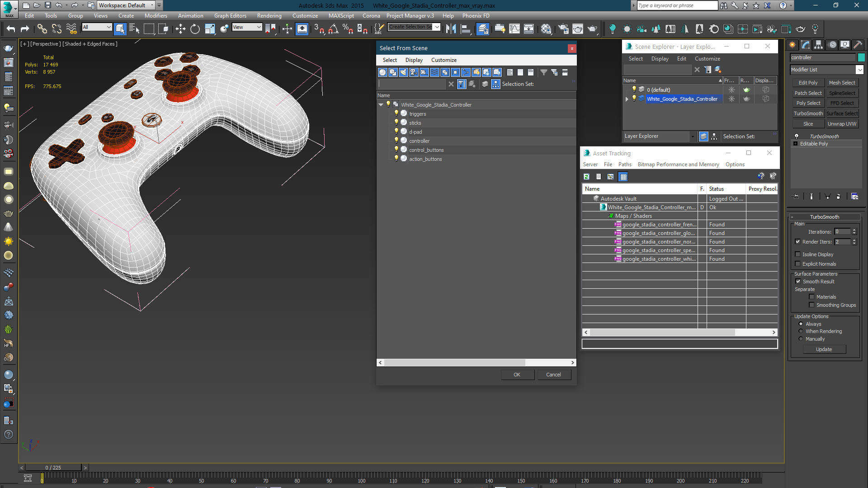Enable Separate by Smoothing Groups checkbox
Image resolution: width=868 pixels, height=488 pixels.
[811, 305]
